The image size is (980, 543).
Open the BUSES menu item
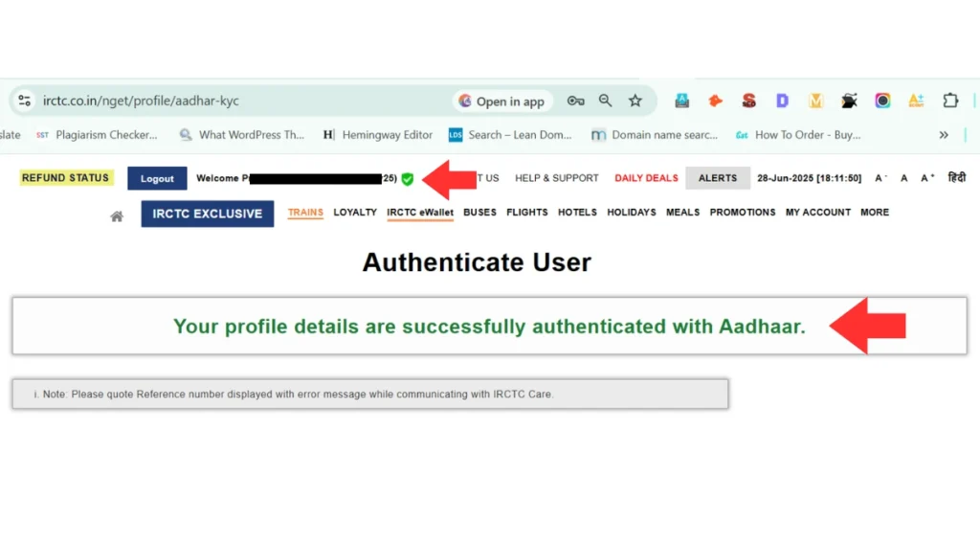pyautogui.click(x=479, y=213)
